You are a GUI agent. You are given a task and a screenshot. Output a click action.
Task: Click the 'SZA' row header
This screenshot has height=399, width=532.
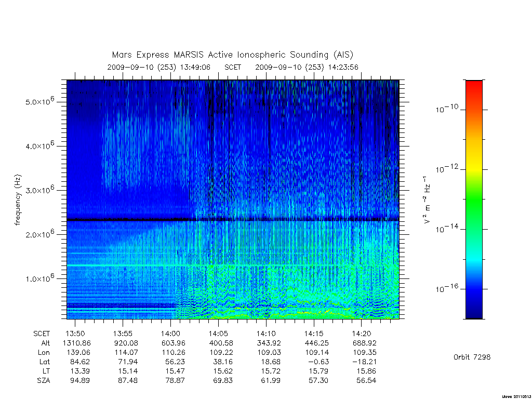point(44,381)
